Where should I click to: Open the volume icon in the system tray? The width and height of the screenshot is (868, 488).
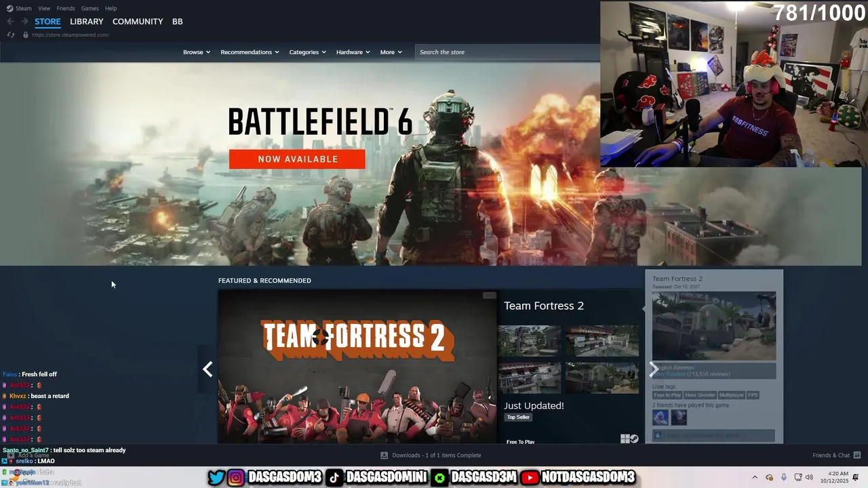tap(809, 477)
